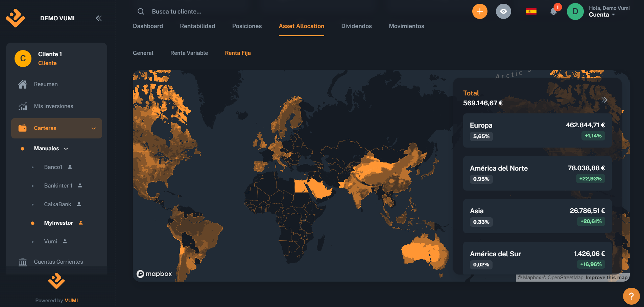Image resolution: width=644 pixels, height=307 pixels.
Task: Select the Europa region card
Action: click(537, 130)
